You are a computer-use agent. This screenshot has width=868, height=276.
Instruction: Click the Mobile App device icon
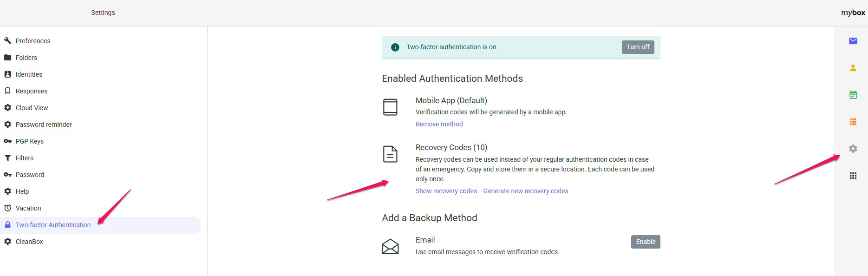point(390,107)
